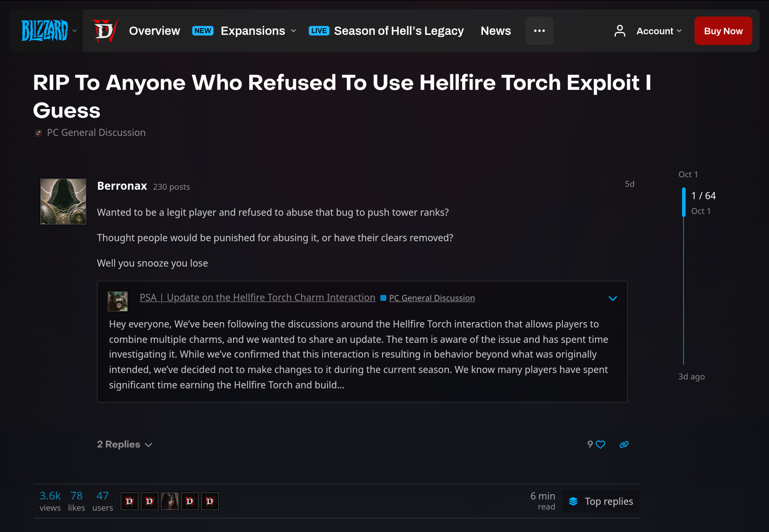Click the topic title heading
Screen dimensions: 769x532
coord(342,96)
